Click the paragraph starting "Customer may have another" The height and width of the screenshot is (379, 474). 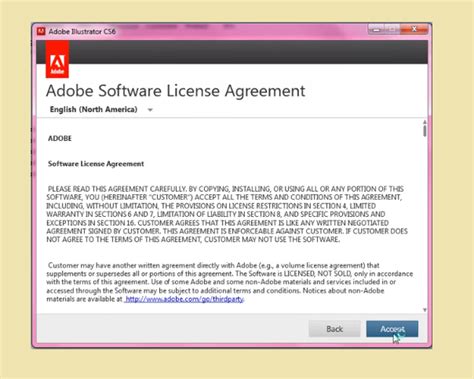pyautogui.click(x=229, y=282)
